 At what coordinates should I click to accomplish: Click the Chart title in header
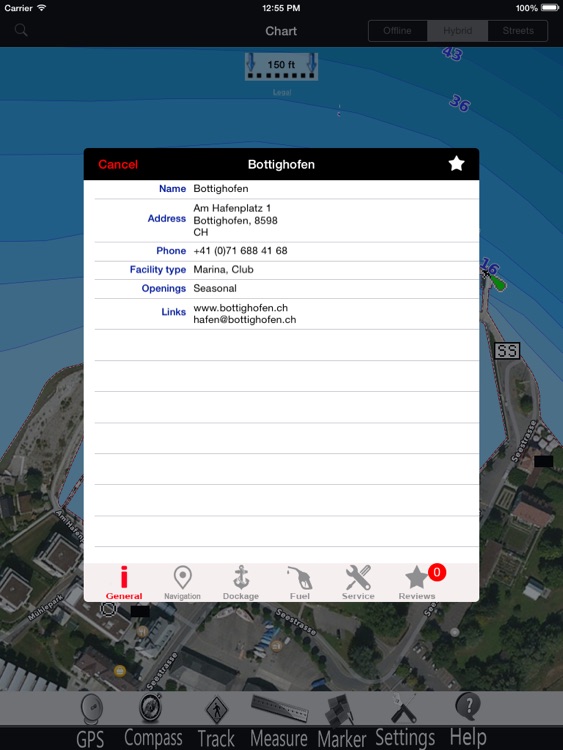(x=281, y=31)
